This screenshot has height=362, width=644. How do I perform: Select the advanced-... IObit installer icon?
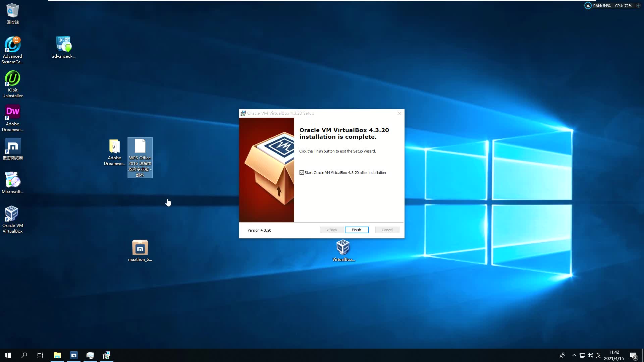[64, 47]
